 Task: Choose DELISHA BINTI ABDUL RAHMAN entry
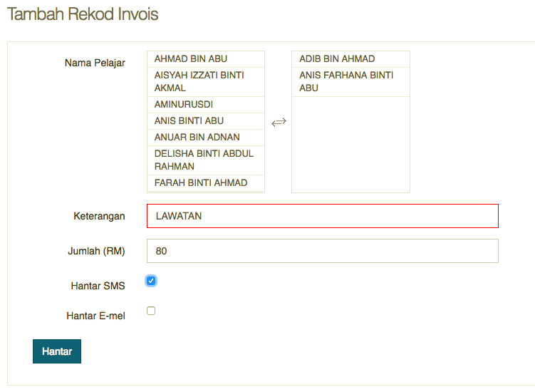click(205, 160)
